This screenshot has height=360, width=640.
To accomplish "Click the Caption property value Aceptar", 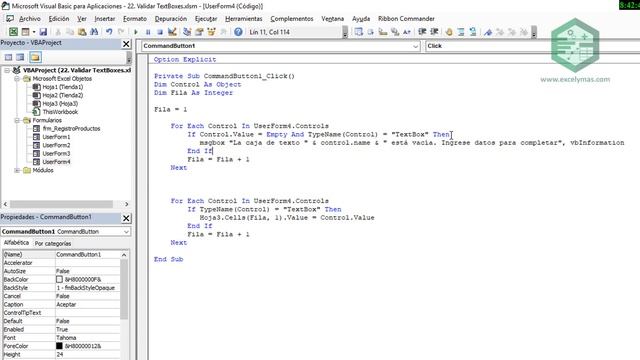I will (88, 304).
